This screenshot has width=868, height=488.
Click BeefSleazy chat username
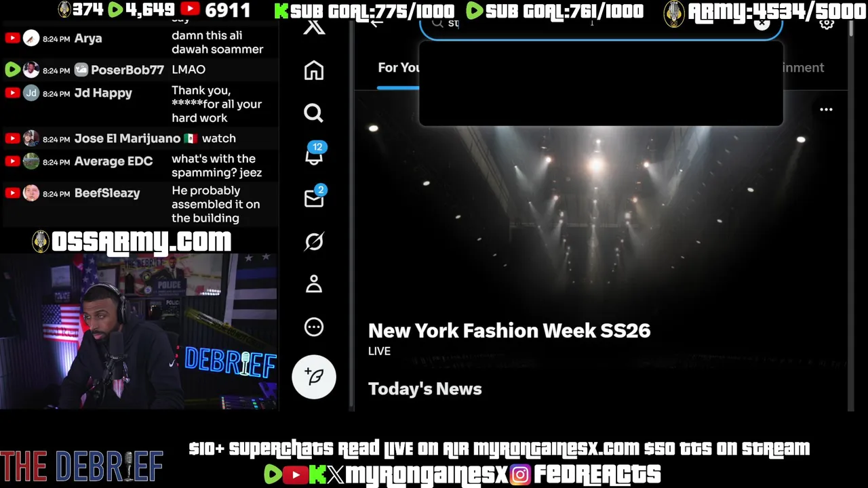[107, 193]
